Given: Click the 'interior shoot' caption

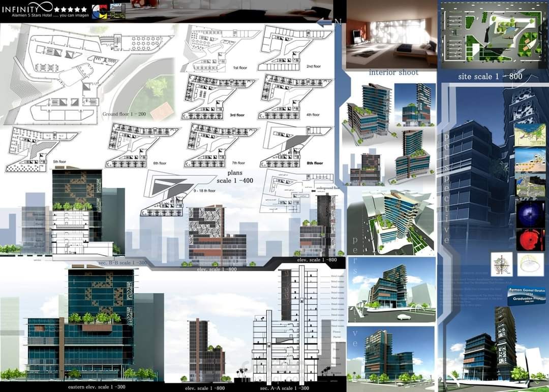Looking at the screenshot, I should (393, 73).
